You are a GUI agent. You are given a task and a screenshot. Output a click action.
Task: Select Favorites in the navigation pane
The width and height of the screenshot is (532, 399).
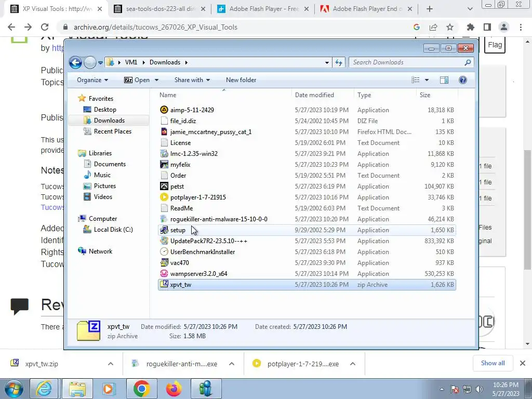[101, 99]
